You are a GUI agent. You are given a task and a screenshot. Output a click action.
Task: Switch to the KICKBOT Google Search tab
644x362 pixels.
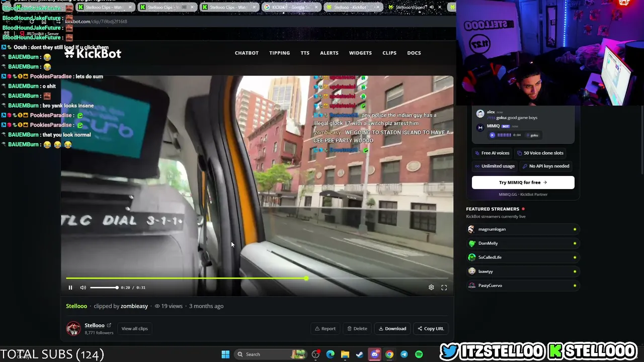pyautogui.click(x=291, y=8)
